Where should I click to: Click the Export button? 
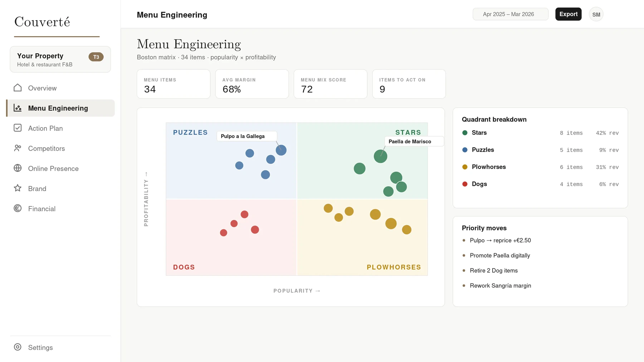click(x=569, y=14)
